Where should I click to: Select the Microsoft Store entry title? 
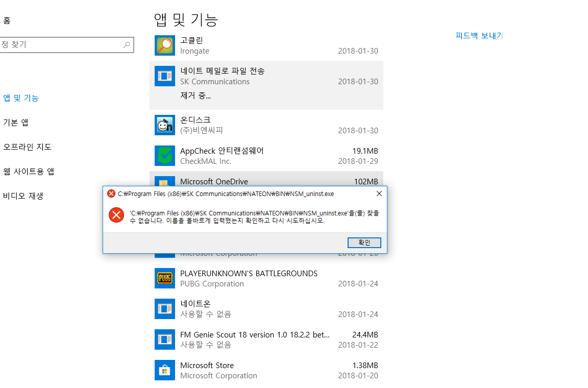[x=207, y=366]
